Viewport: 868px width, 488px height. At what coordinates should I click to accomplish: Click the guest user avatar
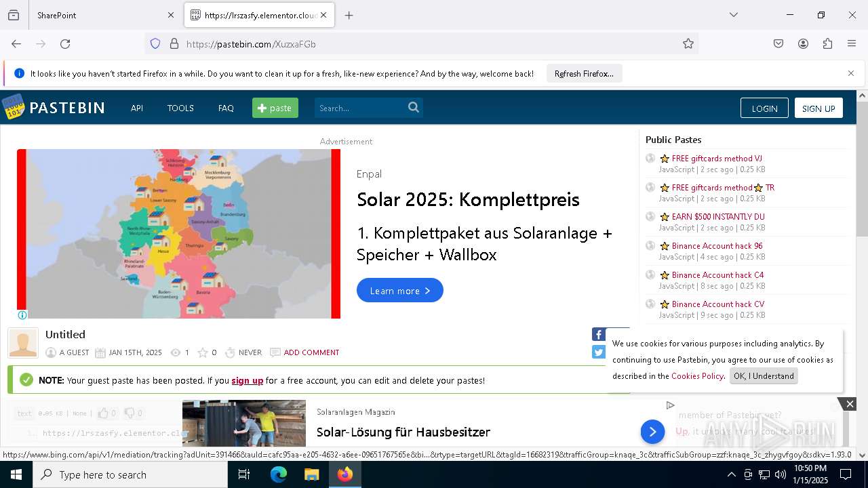coord(23,343)
